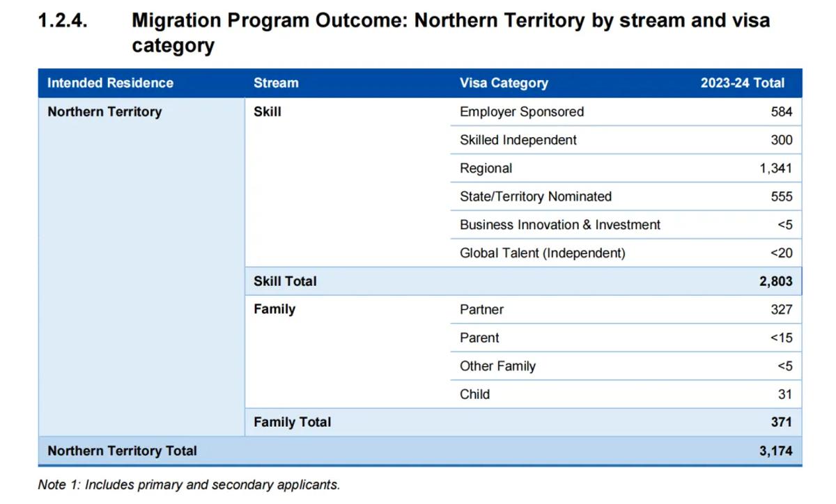Click the Business Innovation row's <5 value
Viewport: 836px width, 504px height.
pos(785,225)
